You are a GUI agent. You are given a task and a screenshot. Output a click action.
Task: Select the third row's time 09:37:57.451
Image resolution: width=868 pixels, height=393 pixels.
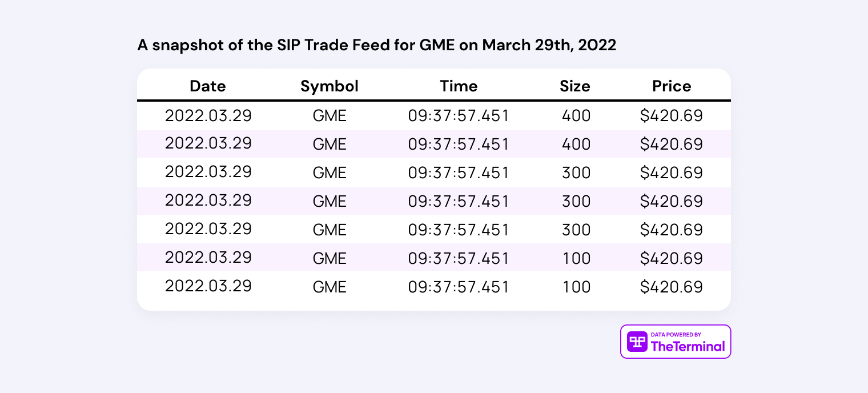click(x=459, y=173)
